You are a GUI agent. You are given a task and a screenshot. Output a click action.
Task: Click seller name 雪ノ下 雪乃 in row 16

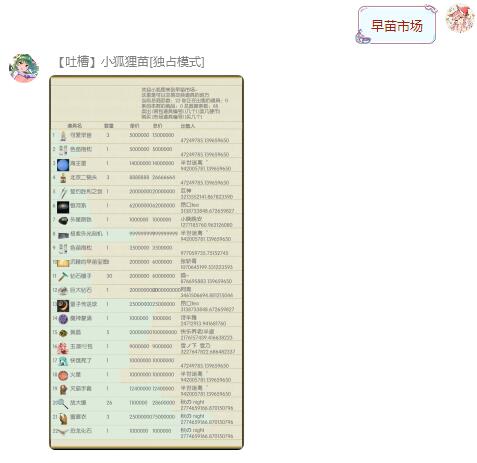[195, 345]
